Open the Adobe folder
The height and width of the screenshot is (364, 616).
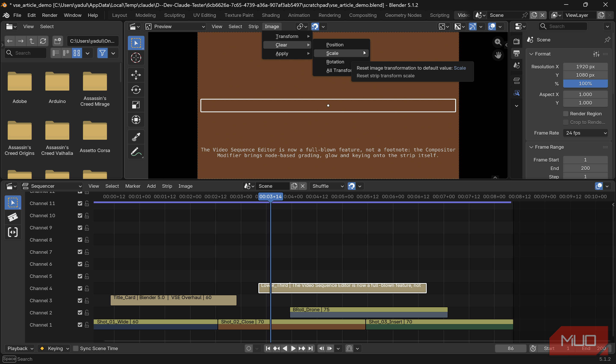pyautogui.click(x=20, y=88)
